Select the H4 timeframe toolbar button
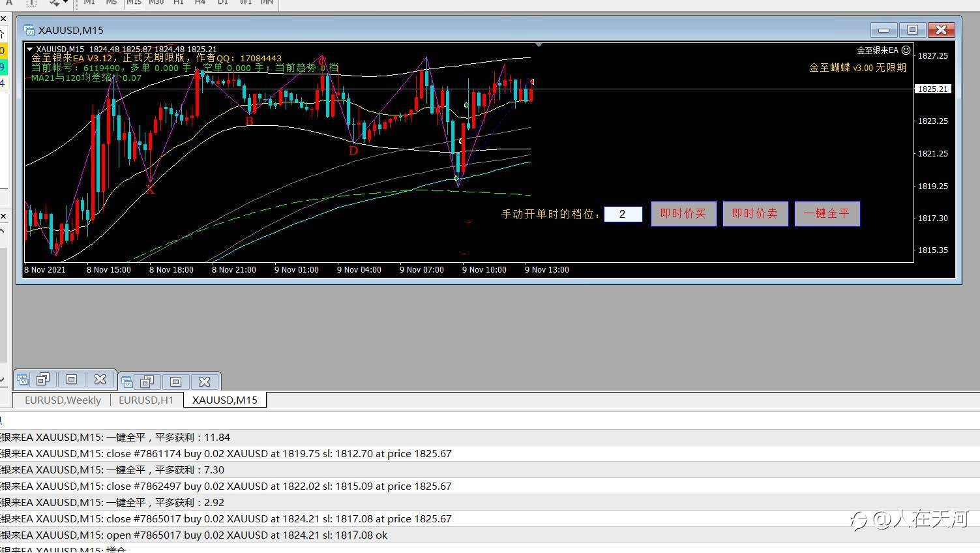The width and height of the screenshot is (980, 553). point(200,3)
